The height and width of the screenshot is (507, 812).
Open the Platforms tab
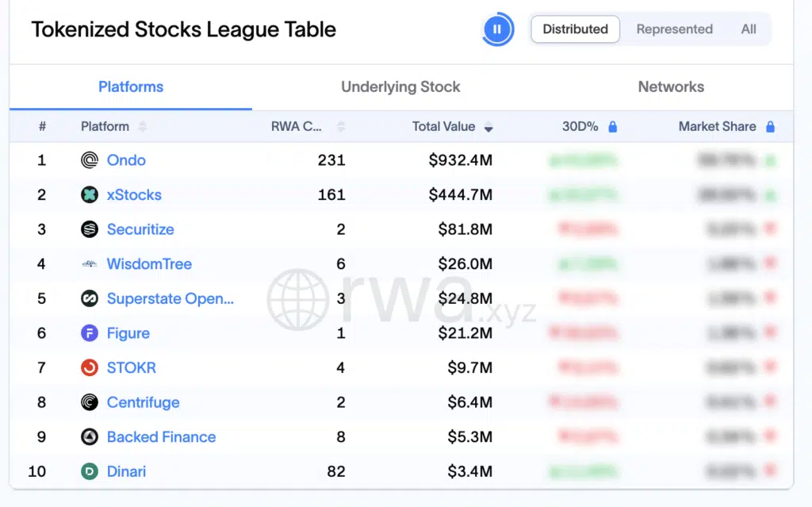(131, 86)
